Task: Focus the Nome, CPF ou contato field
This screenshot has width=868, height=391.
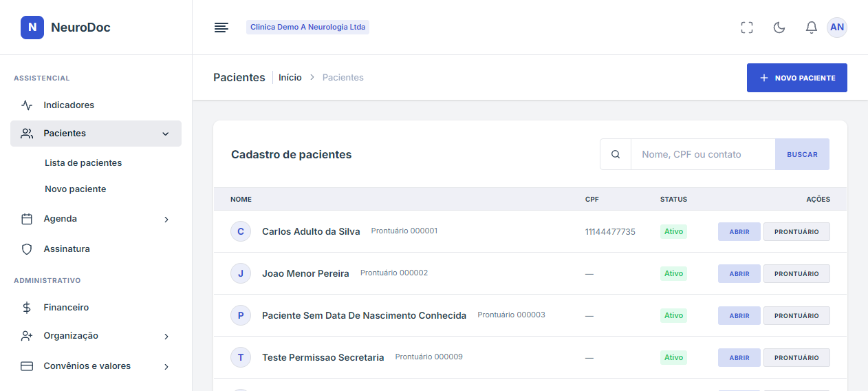Action: [703, 154]
